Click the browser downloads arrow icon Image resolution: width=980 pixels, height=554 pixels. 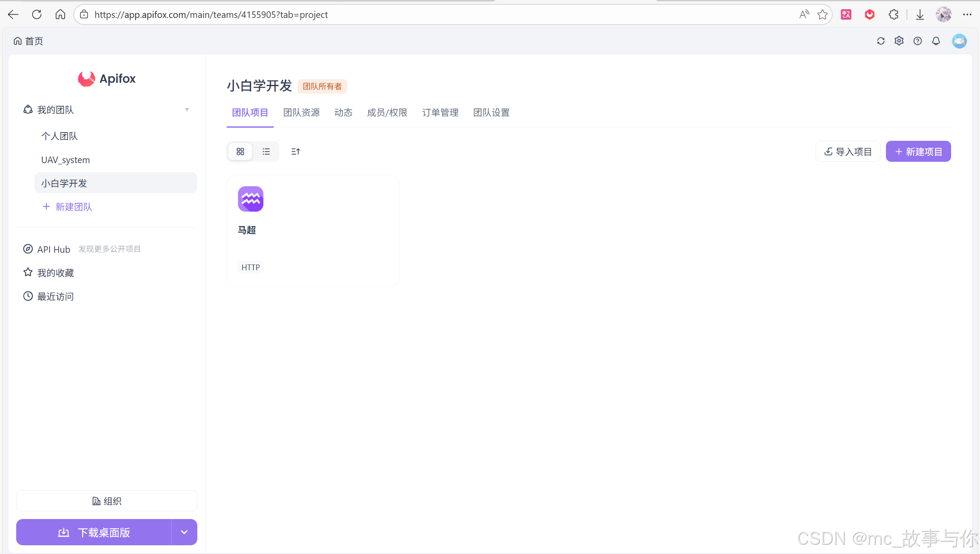pyautogui.click(x=920, y=14)
